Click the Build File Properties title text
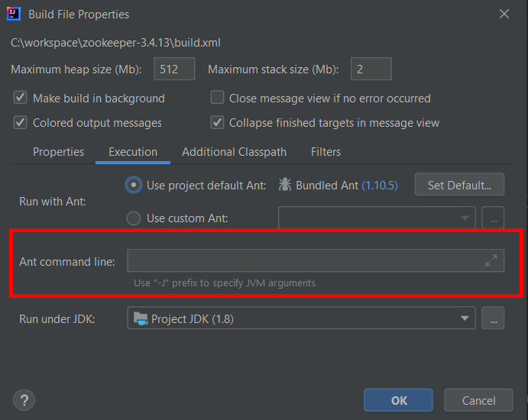Image resolution: width=528 pixels, height=420 pixels. tap(79, 15)
